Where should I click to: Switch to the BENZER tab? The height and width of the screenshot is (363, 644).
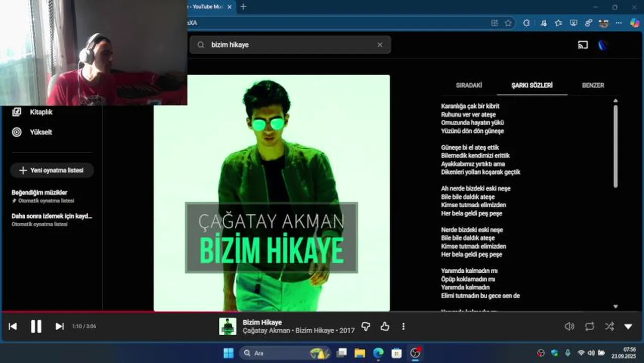(x=593, y=85)
